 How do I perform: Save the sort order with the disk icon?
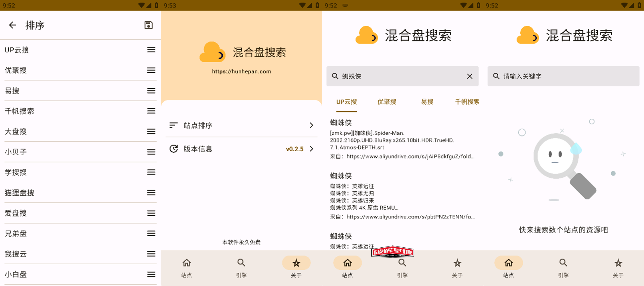coord(148,25)
